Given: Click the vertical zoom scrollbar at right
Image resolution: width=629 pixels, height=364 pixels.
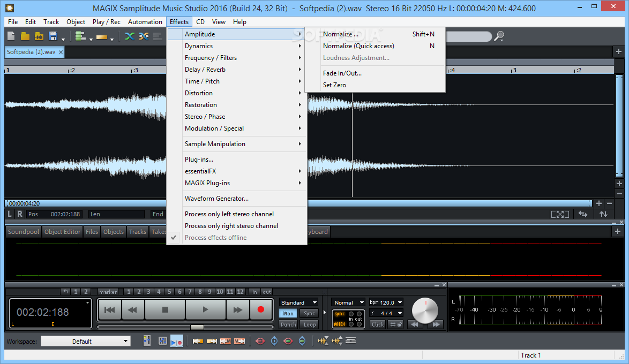Looking at the screenshot, I should point(619,125).
